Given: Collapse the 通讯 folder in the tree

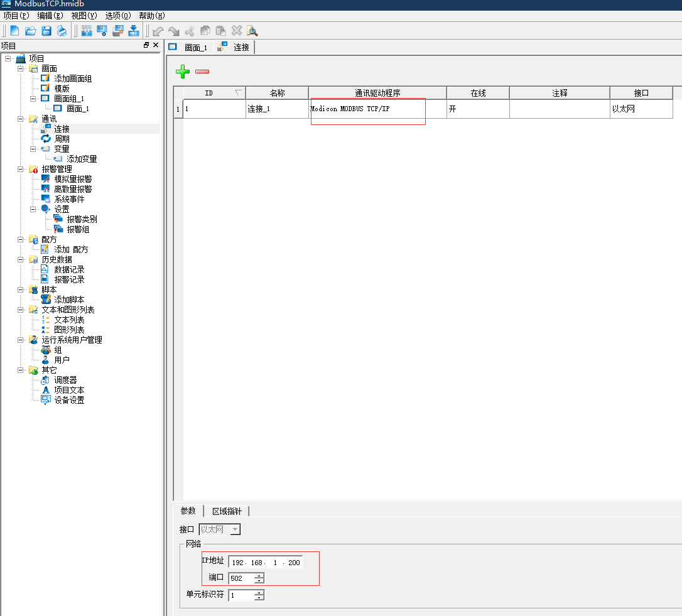Looking at the screenshot, I should click(21, 119).
